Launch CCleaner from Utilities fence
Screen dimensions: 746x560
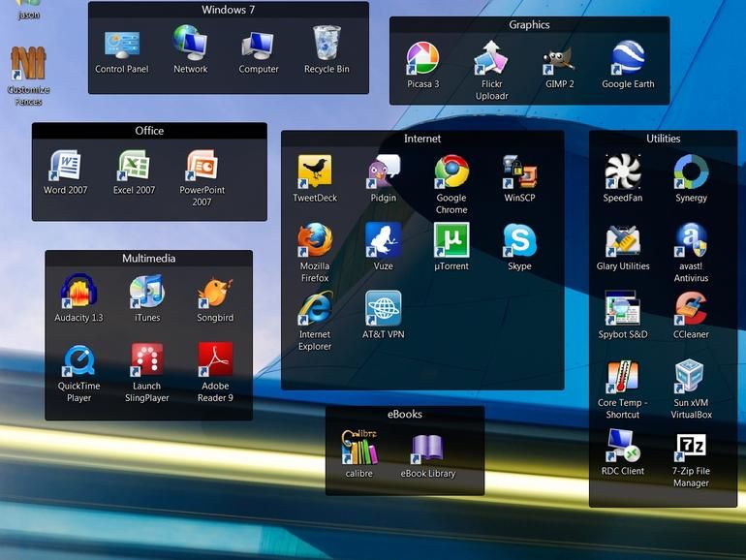(x=691, y=309)
